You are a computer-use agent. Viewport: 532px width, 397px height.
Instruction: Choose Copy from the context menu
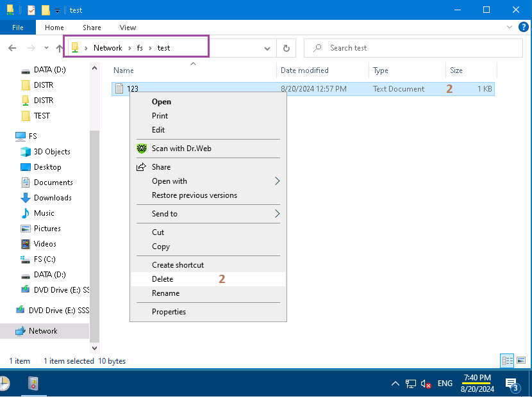[208, 247]
